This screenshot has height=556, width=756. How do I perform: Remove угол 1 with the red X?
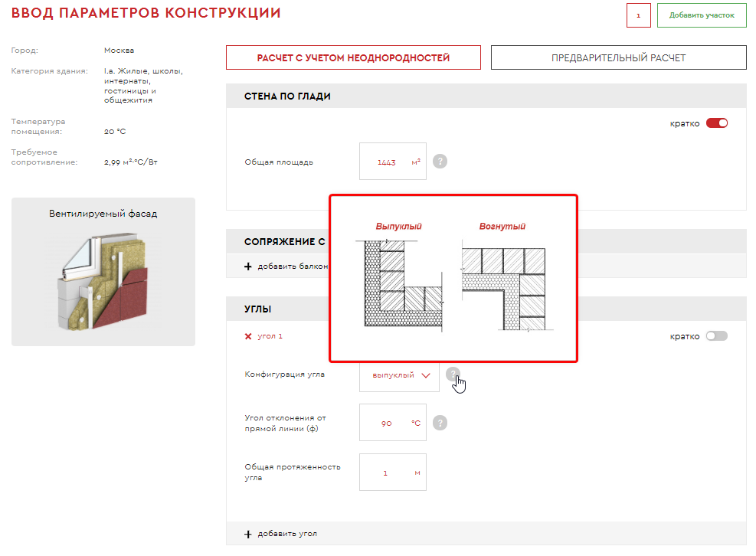[x=247, y=336]
